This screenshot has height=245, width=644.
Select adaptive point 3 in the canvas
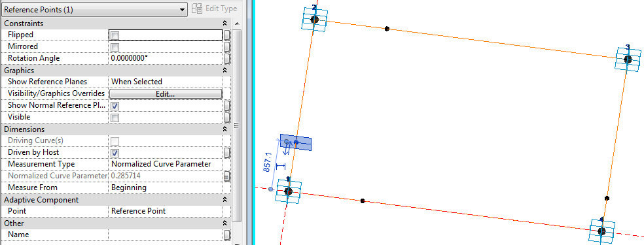(x=628, y=59)
